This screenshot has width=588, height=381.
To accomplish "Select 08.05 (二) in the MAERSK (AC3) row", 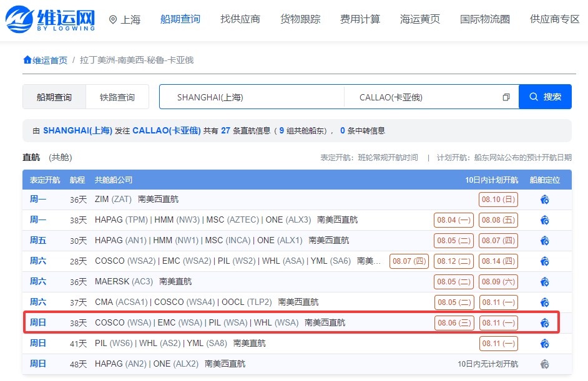I will coord(454,282).
